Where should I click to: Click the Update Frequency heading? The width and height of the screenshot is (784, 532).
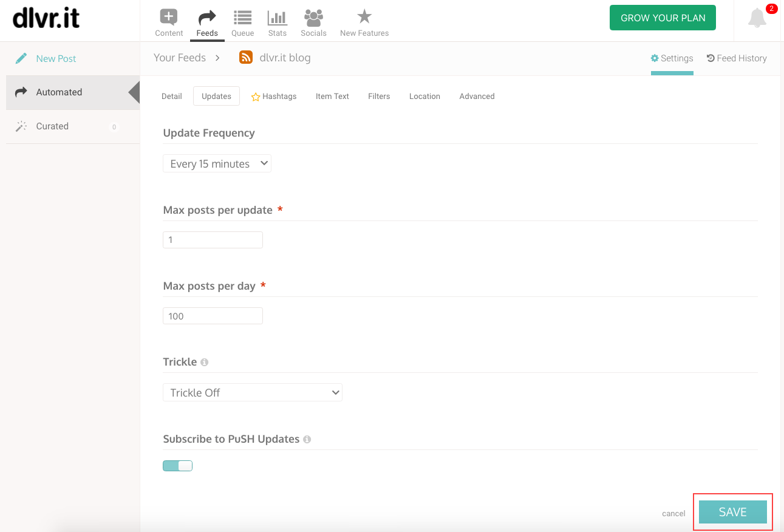[x=209, y=133]
